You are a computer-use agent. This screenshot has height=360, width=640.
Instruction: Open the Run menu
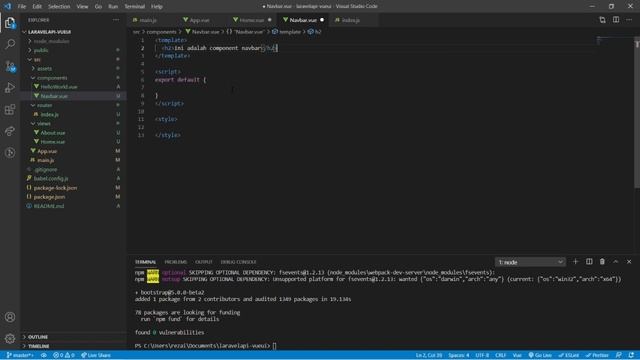(x=113, y=7)
